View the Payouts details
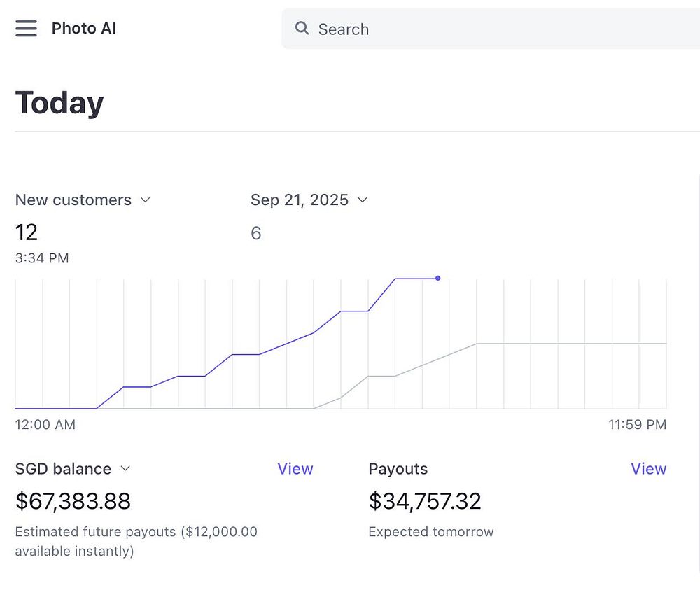Screen dimensions: 700x602 tap(648, 469)
